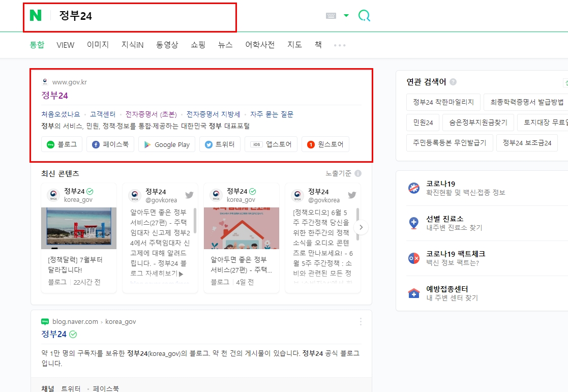Open the 동영상 tab
The height and width of the screenshot is (392, 568).
[167, 45]
